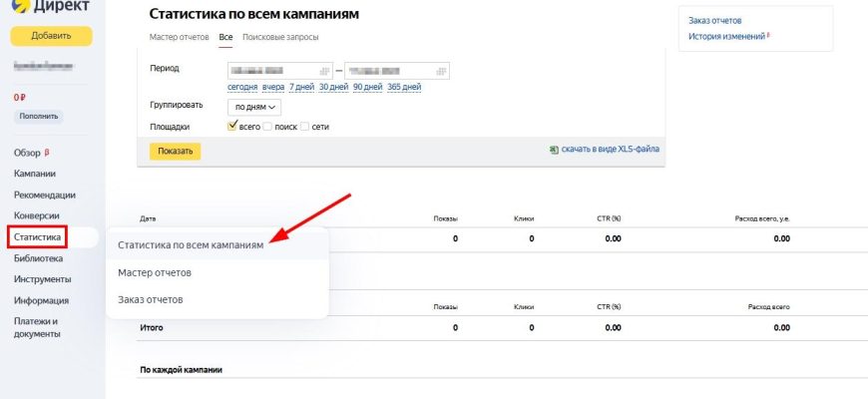Open 'История изменений' link
Image resolution: width=868 pixels, height=399 pixels.
[727, 37]
